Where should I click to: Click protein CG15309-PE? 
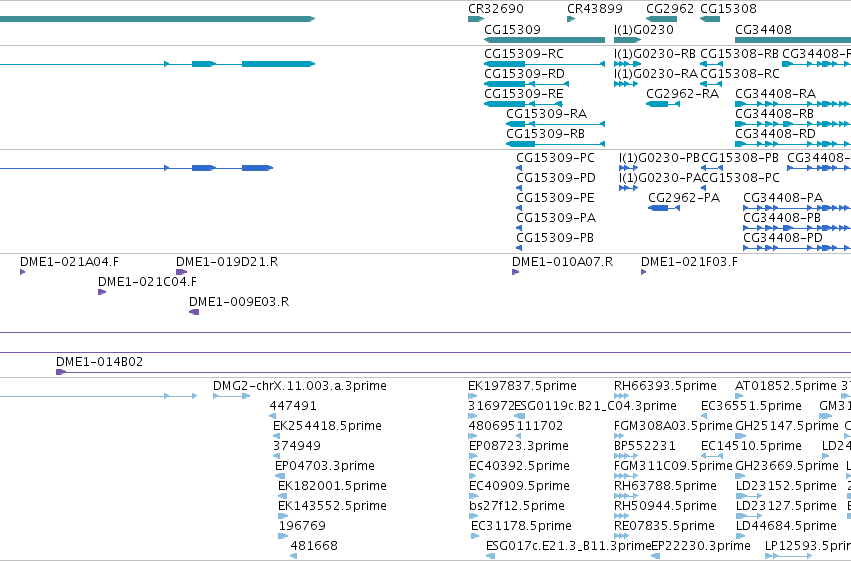point(519,208)
